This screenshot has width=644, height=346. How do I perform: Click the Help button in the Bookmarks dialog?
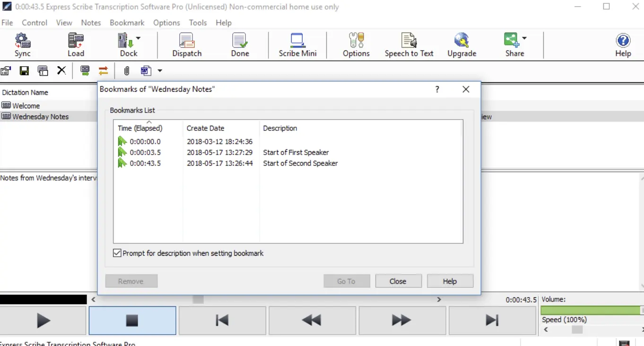point(450,281)
